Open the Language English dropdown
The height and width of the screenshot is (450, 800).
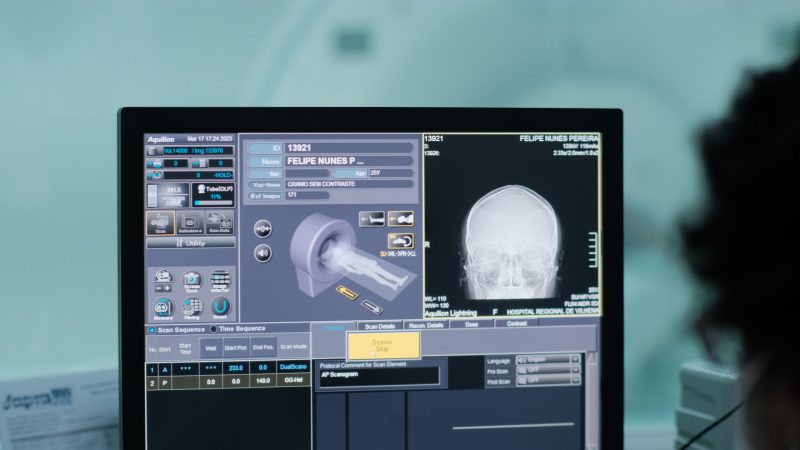[548, 360]
